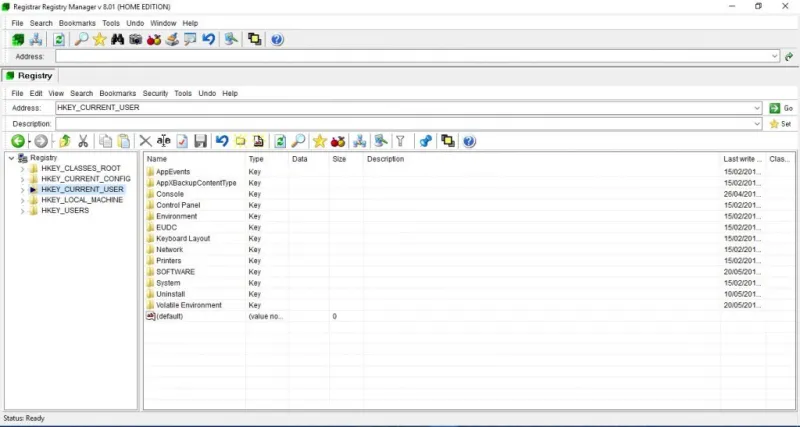Open the Security menu
Screen dimensions: 800x427
click(x=155, y=93)
